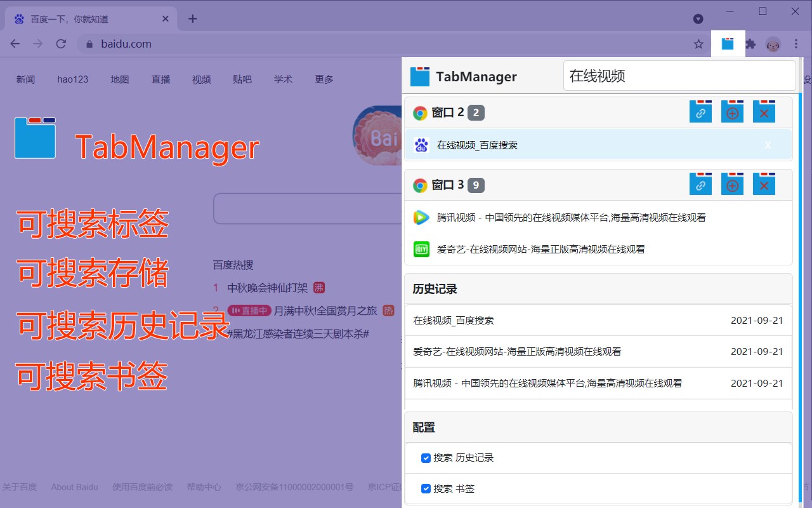Open the 直播 link on Baidu
The height and width of the screenshot is (508, 812).
tap(161, 79)
